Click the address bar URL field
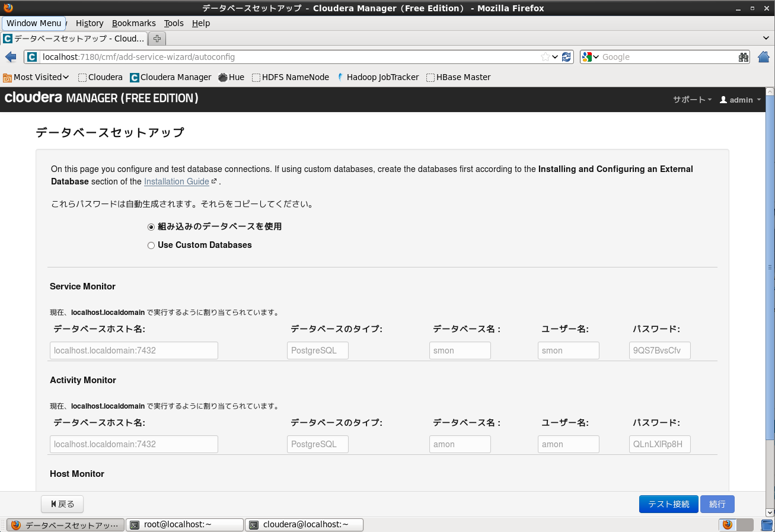The image size is (775, 532). pyautogui.click(x=289, y=57)
